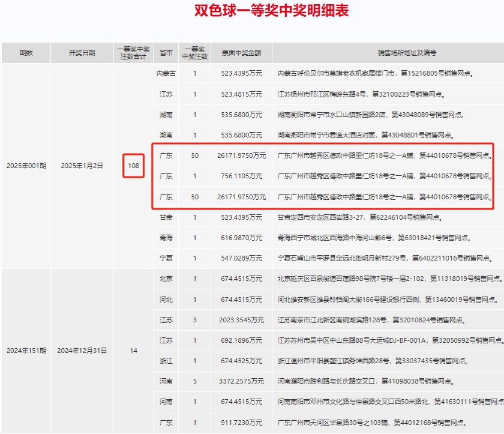Image resolution: width=504 pixels, height=434 pixels.
Task: Click the date cell '2025年1月2日'
Action: [x=82, y=166]
